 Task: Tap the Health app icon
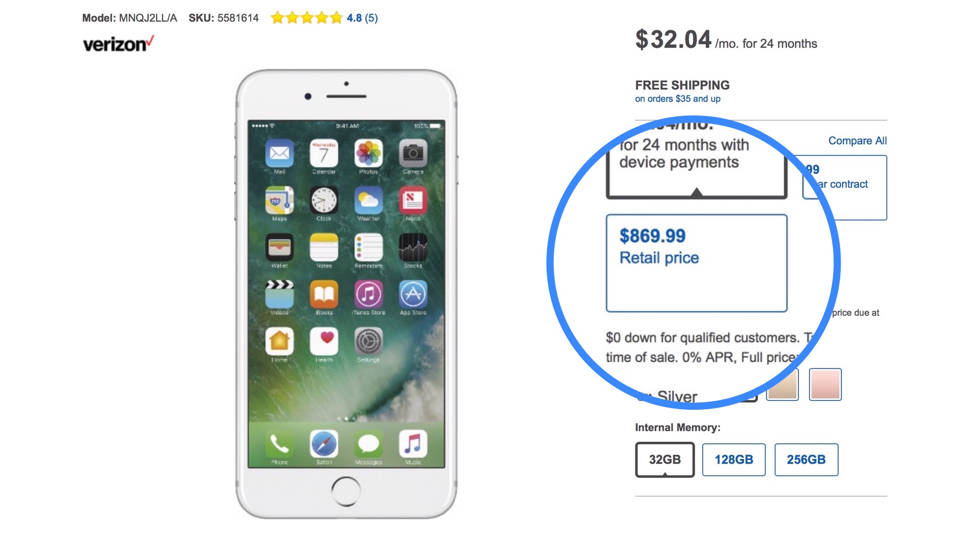(324, 341)
